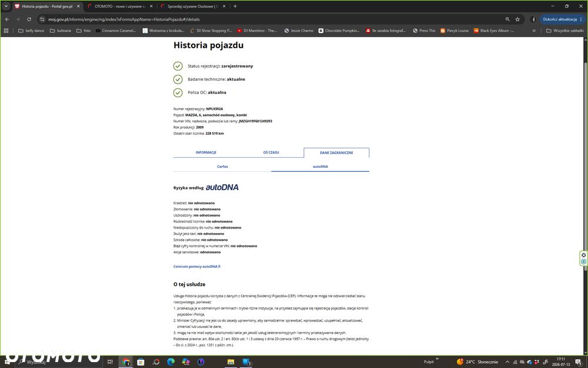The width and height of the screenshot is (588, 368).
Task: Open File Explorer from the taskbar
Action: pyautogui.click(x=230, y=362)
